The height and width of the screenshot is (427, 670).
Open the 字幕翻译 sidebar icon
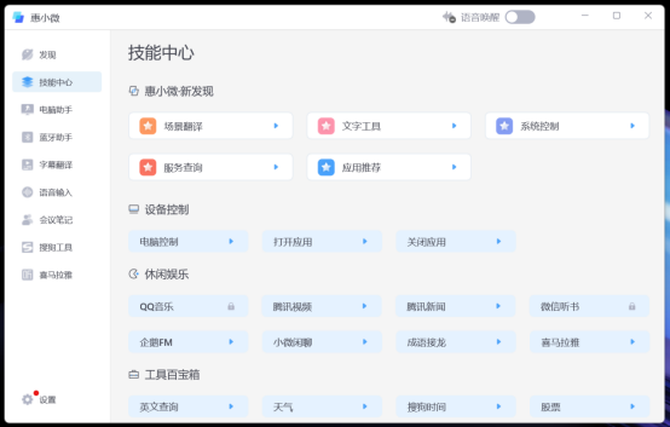[x=27, y=165]
